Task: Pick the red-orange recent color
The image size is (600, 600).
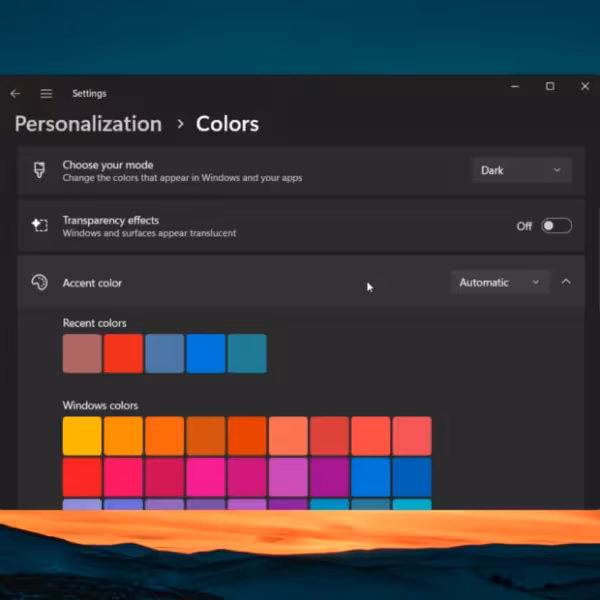Action: pyautogui.click(x=123, y=353)
